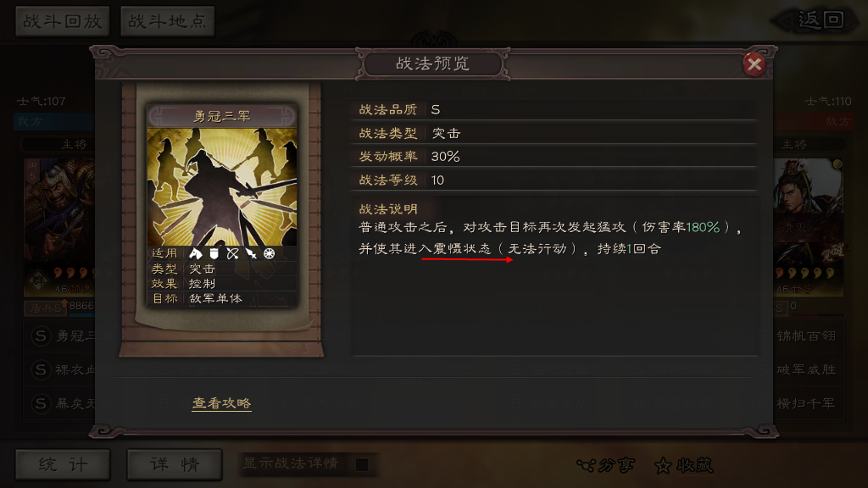Screen dimensions: 868x488
Task: Select the 裸衣 S-rank tactic on left
Action: [62, 369]
